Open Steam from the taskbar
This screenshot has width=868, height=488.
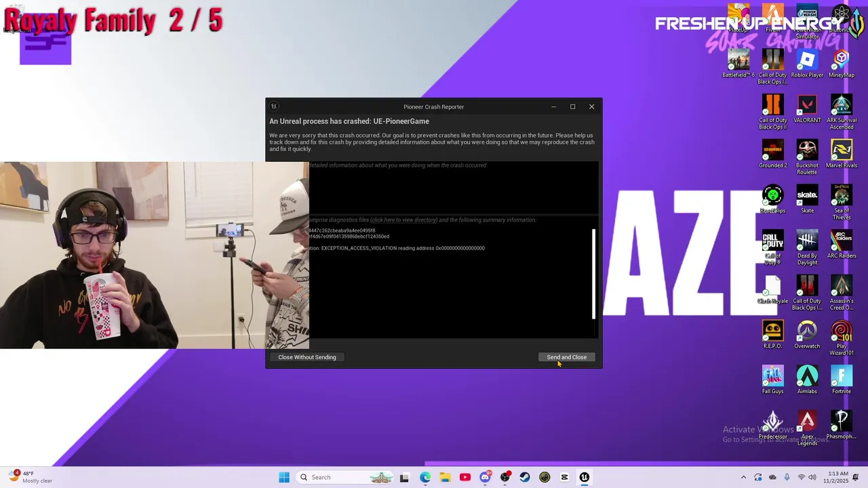pyautogui.click(x=525, y=477)
